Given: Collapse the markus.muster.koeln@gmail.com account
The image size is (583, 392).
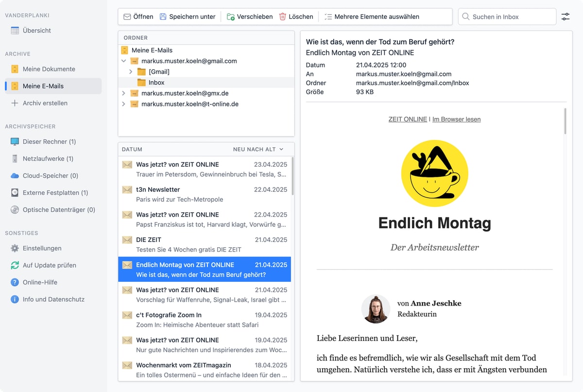Looking at the screenshot, I should (123, 61).
